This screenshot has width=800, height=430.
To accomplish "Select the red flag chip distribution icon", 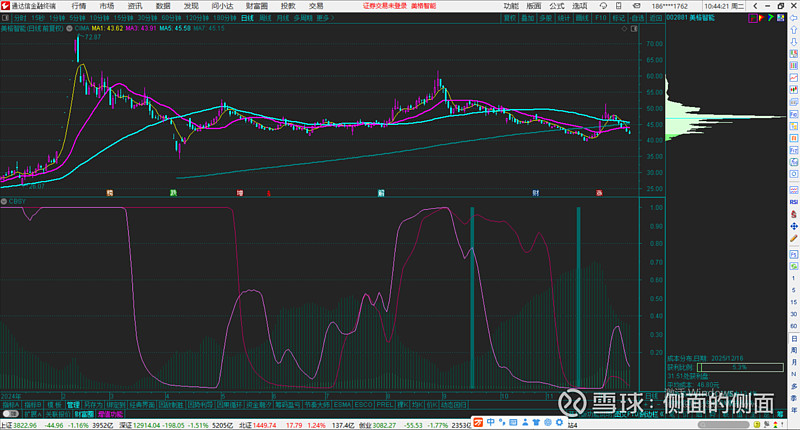I will (762, 18).
